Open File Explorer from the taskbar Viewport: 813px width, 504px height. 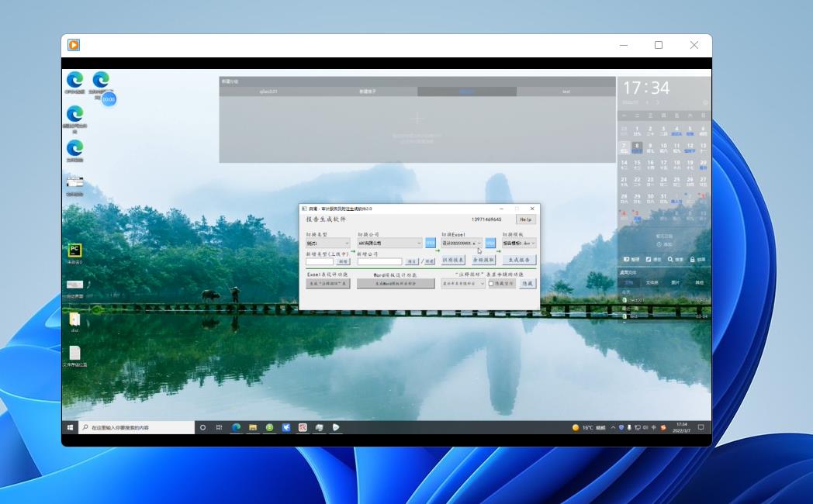pyautogui.click(x=253, y=427)
